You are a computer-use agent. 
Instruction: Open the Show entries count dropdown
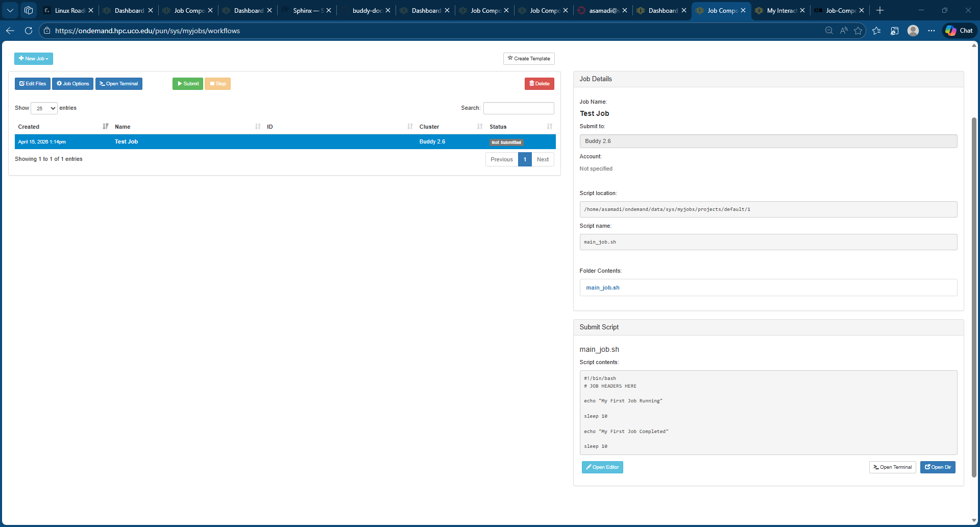point(44,108)
